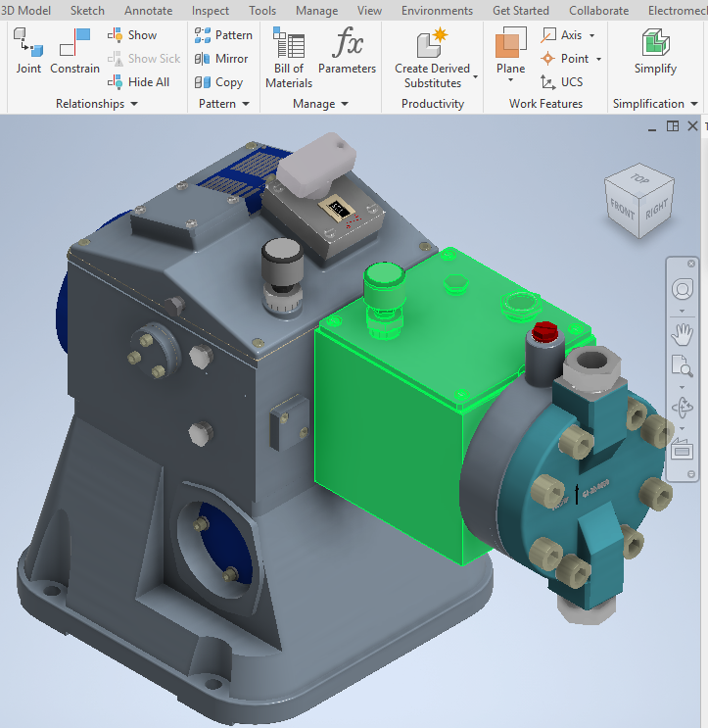This screenshot has width=708, height=728.
Task: Click the UCS tool
Action: coord(561,82)
